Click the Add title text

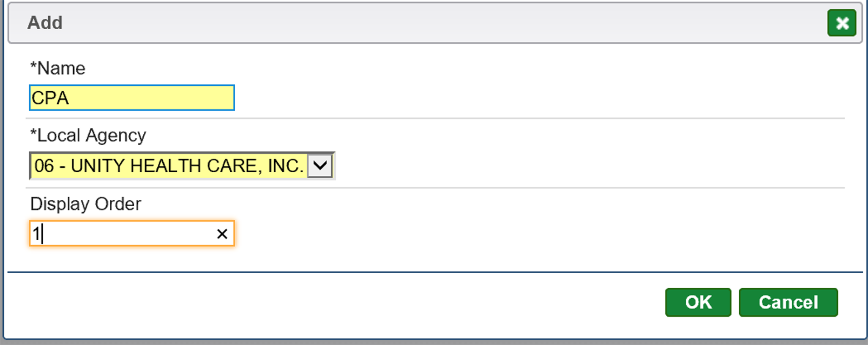tap(45, 23)
